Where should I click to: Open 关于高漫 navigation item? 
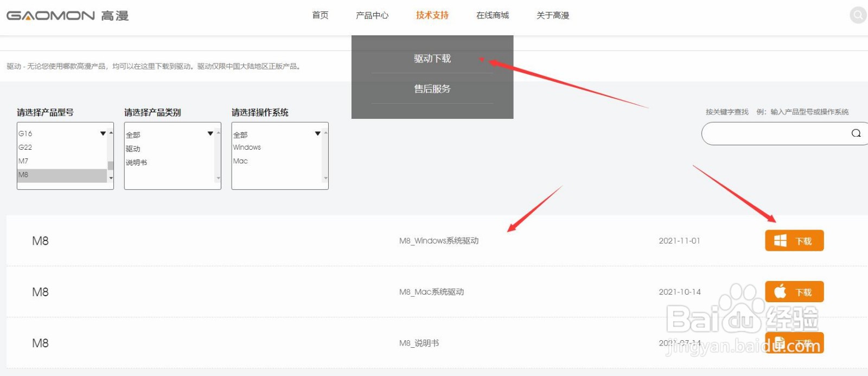tap(553, 15)
